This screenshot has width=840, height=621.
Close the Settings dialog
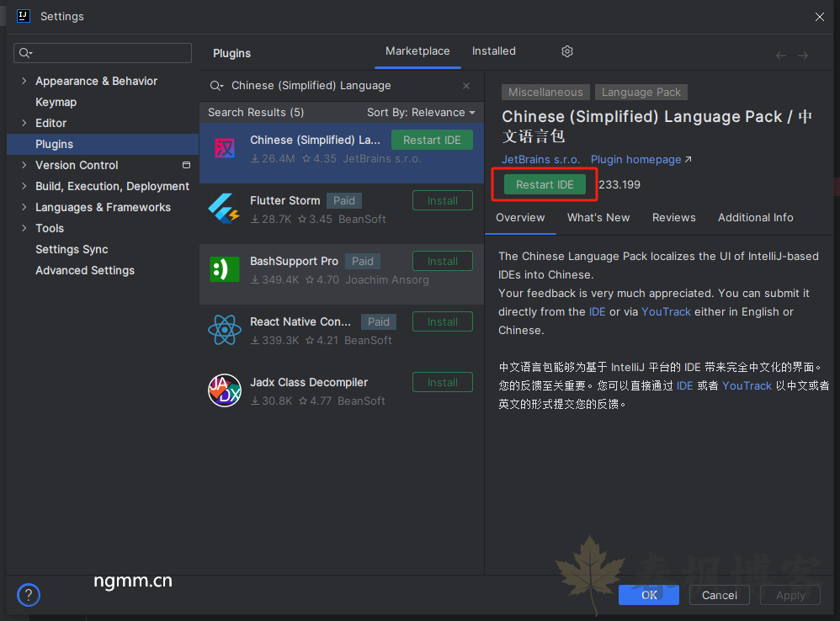tap(820, 17)
